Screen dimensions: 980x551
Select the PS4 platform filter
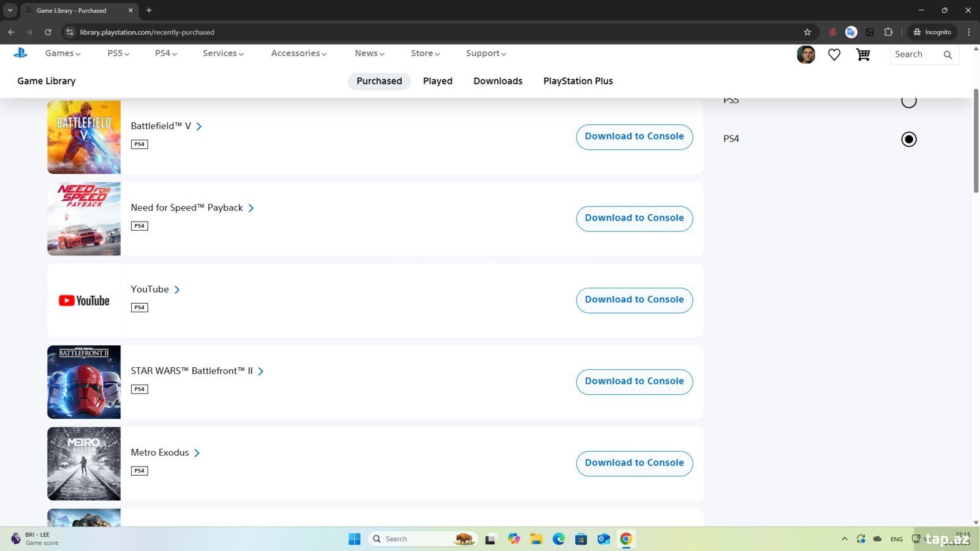(909, 139)
